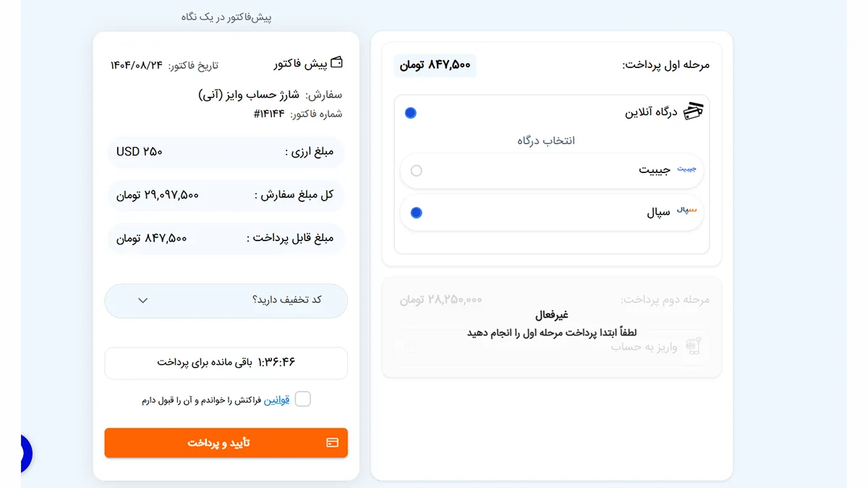
Task: Check the terms acceptance checkbox
Action: click(x=302, y=398)
